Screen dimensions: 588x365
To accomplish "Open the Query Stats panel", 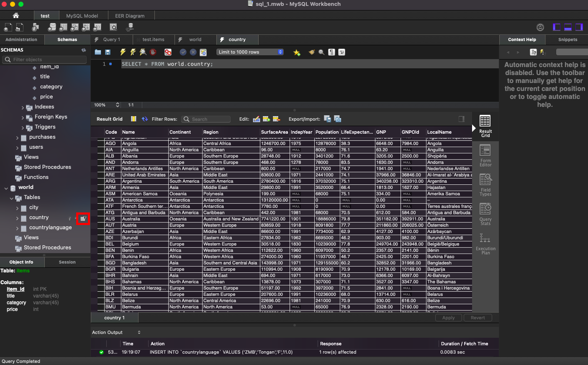I will point(485,214).
